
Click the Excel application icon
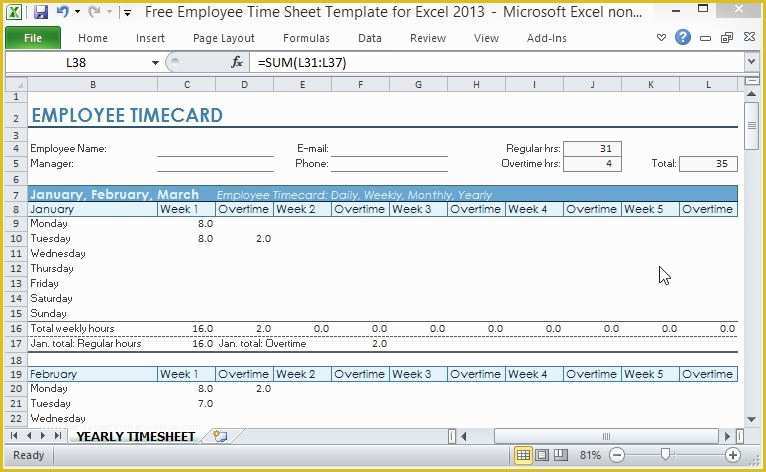click(14, 12)
